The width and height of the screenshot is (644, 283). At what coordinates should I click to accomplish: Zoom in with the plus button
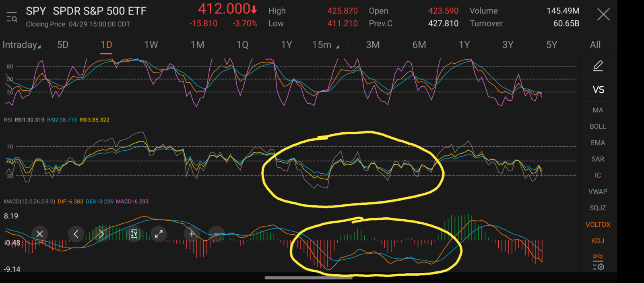tap(192, 234)
